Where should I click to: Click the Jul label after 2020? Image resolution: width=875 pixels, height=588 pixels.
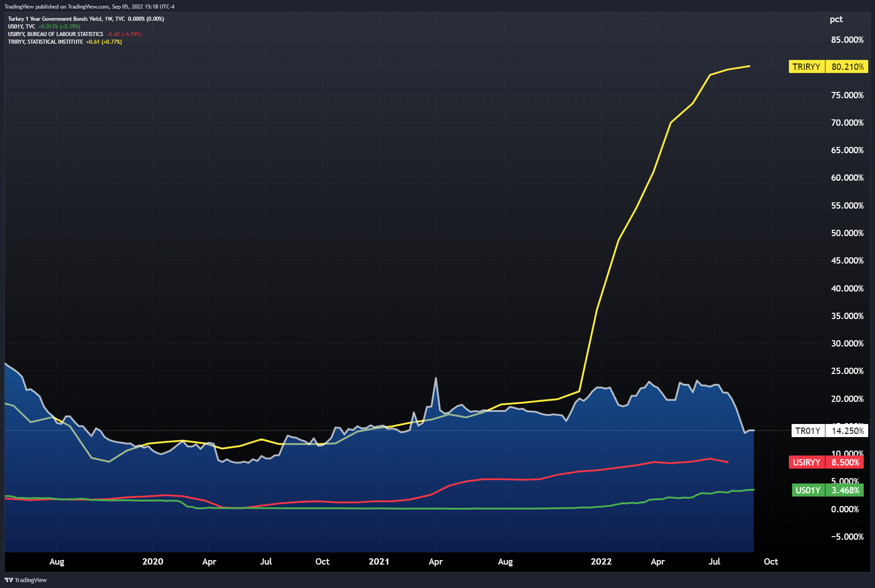tap(266, 561)
